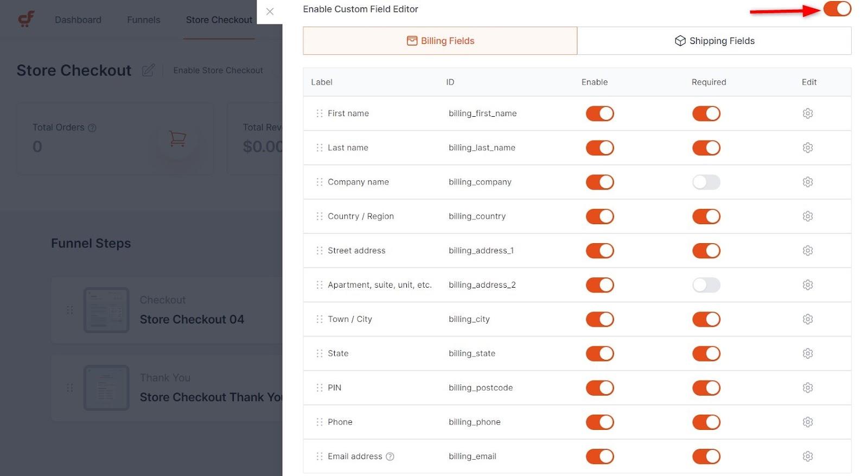The height and width of the screenshot is (476, 868).
Task: Disable the State field toggle
Action: pos(599,353)
